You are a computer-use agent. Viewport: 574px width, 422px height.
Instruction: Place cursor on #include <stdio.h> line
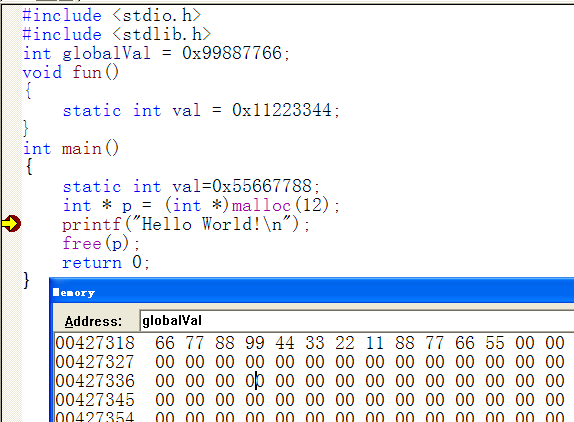112,15
